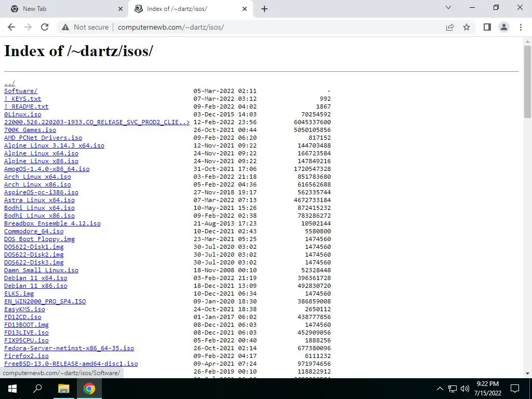Open the tab search chevron
532x399 pixels.
[x=448, y=7]
